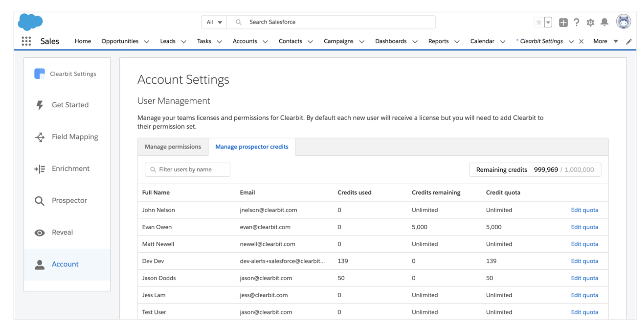This screenshot has width=644, height=331.
Task: Click the Prospector magnifier icon
Action: (40, 201)
